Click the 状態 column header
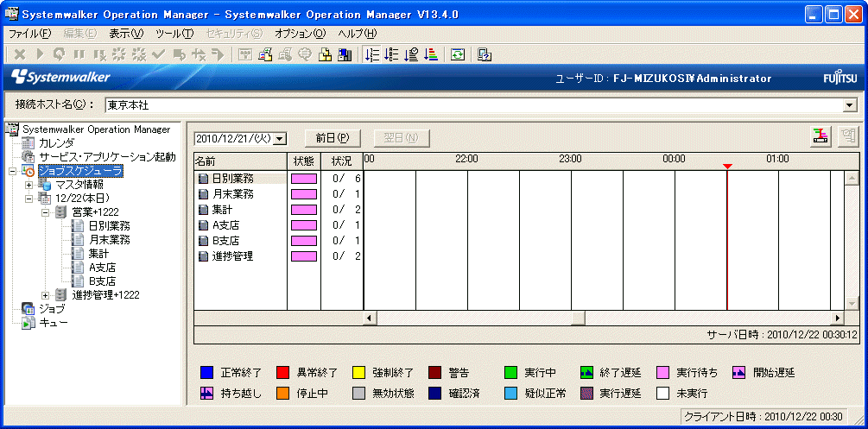Image resolution: width=868 pixels, height=429 pixels. coord(304,161)
